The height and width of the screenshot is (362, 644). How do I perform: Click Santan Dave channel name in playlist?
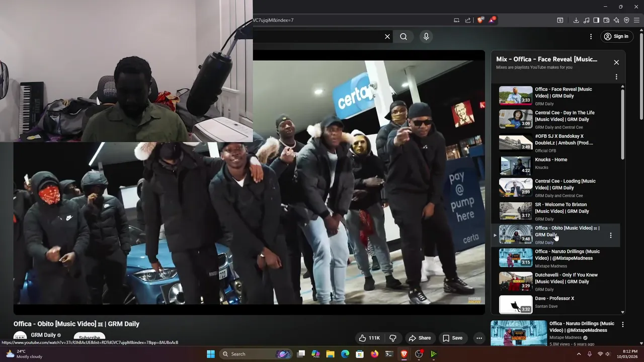coord(546,306)
